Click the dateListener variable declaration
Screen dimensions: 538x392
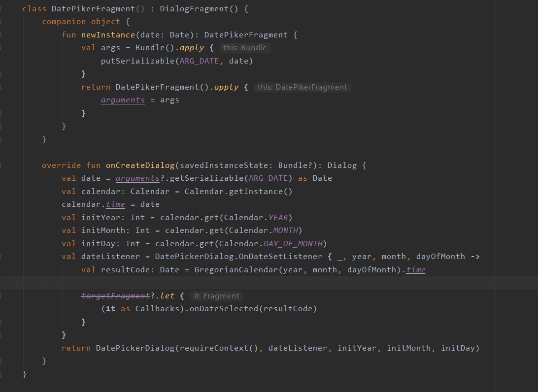110,257
